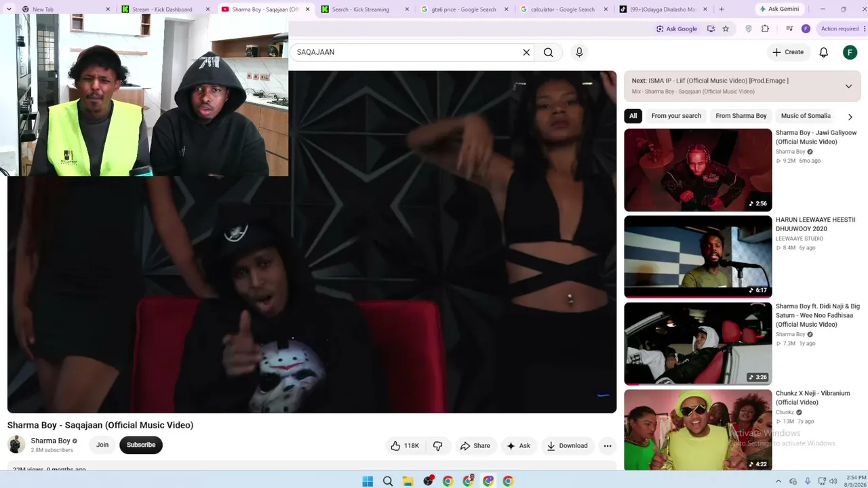Open Chrome extensions puzzle icon
The height and width of the screenshot is (488, 868).
click(x=765, y=28)
